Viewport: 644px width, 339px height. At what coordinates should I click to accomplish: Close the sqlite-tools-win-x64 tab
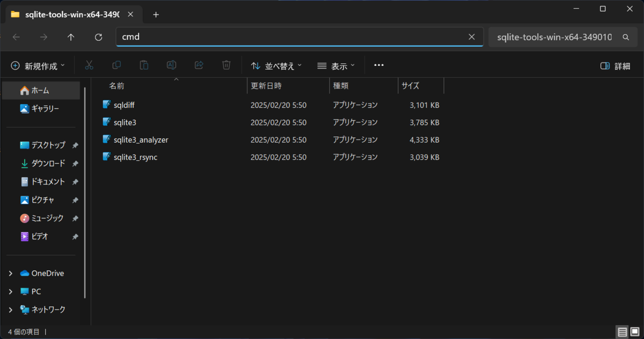point(130,14)
